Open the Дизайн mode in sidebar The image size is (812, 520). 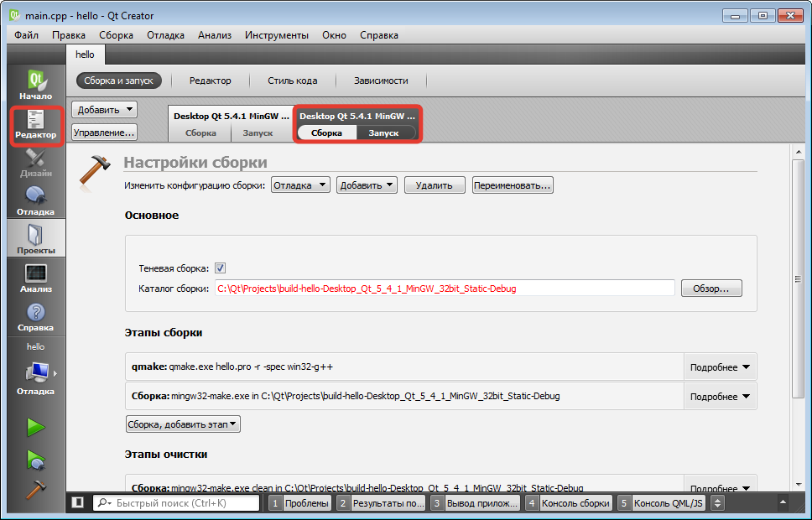coord(36,163)
